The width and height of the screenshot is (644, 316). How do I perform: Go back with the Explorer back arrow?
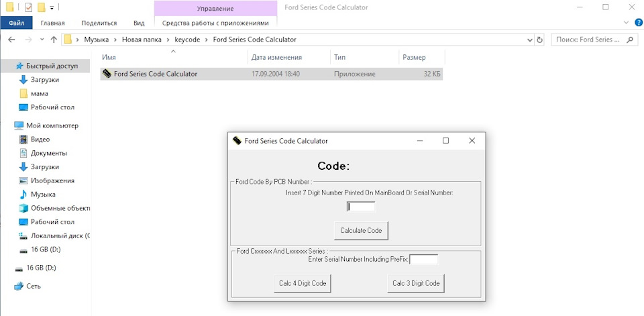(x=11, y=40)
